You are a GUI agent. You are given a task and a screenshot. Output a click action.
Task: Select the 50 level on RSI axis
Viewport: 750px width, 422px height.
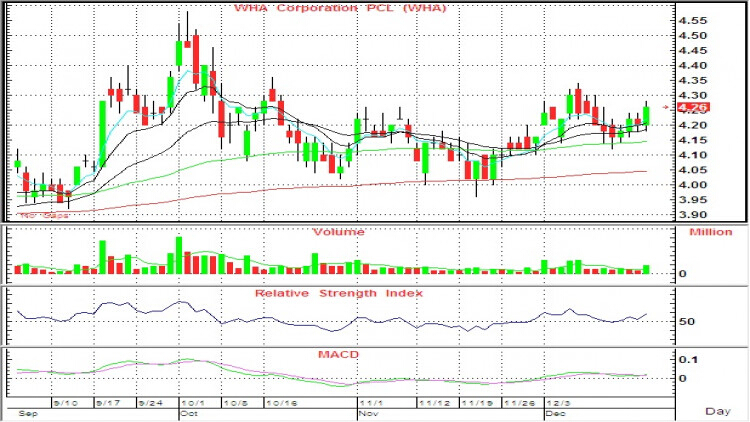pyautogui.click(x=686, y=322)
